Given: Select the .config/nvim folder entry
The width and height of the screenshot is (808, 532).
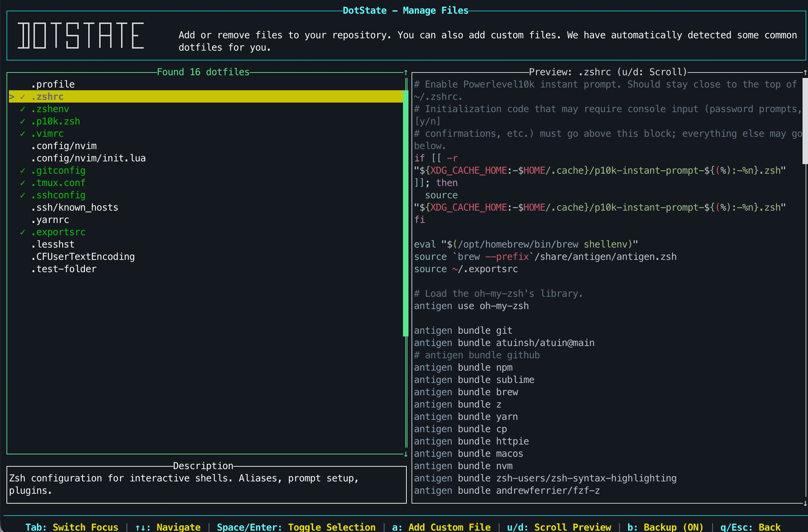Looking at the screenshot, I should point(64,146).
